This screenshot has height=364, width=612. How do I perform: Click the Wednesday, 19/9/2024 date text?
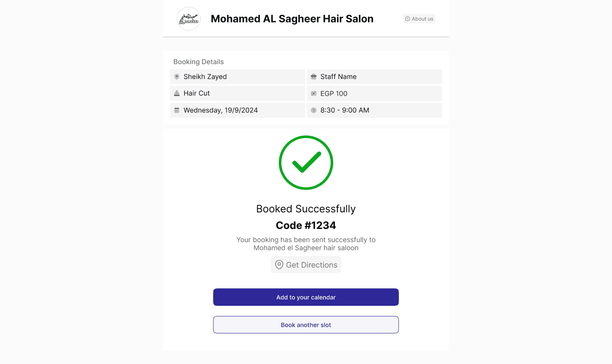[x=221, y=110]
